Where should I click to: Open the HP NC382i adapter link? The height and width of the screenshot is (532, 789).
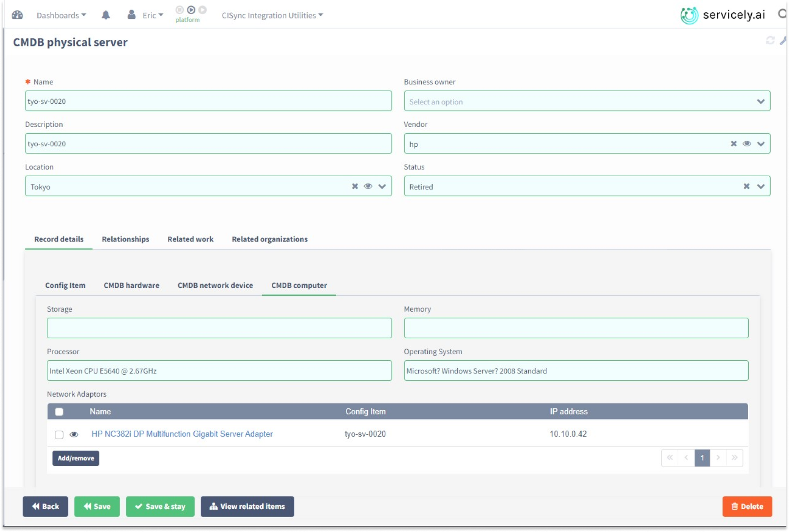182,434
